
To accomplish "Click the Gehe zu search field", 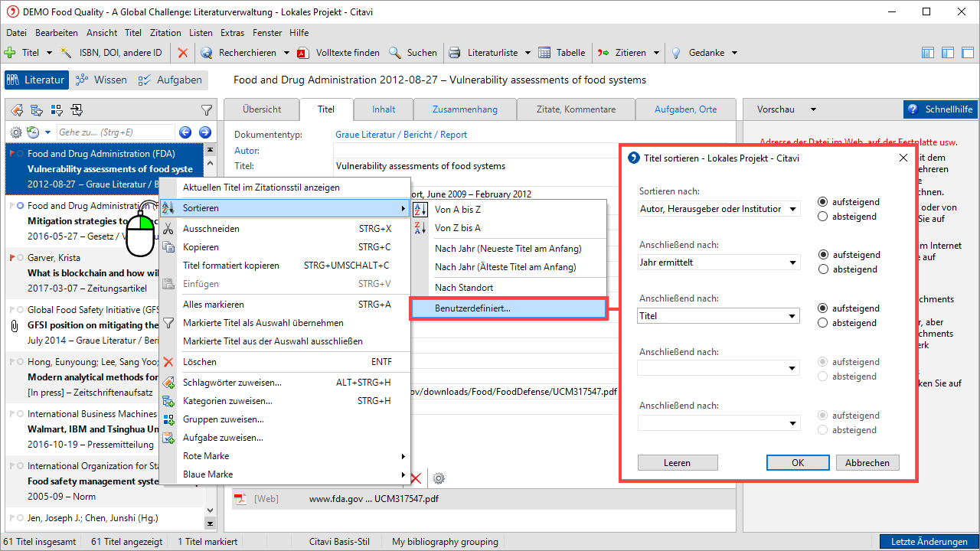I will tap(115, 132).
